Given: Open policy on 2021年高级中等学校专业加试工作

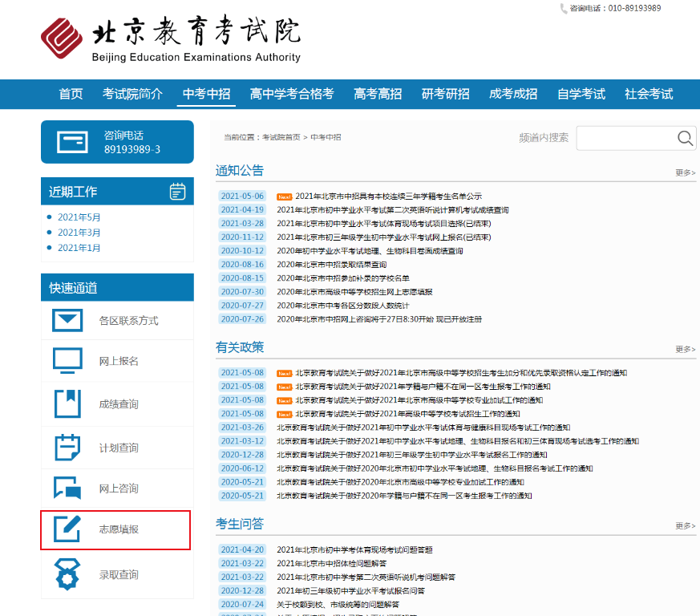Looking at the screenshot, I should 419,400.
